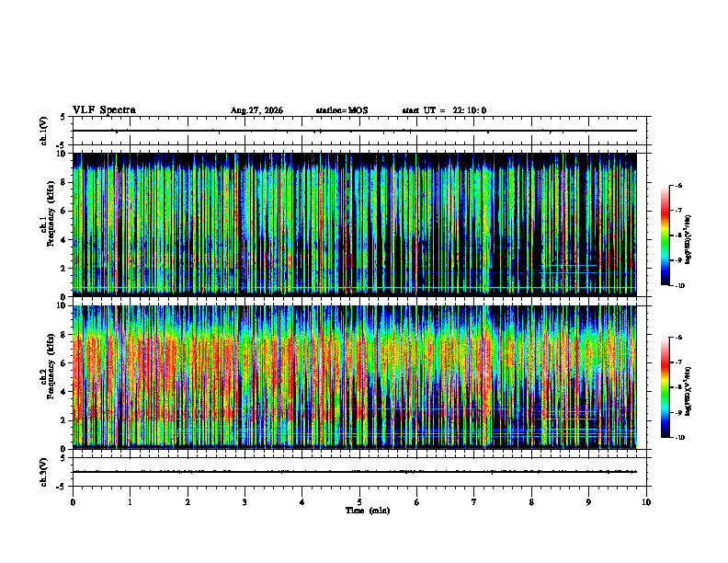Select the start UT 22:10:0 text

(444, 110)
